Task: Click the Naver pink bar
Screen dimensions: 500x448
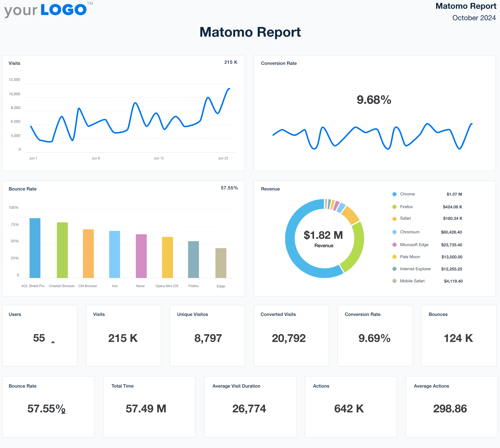Action: 141,256
